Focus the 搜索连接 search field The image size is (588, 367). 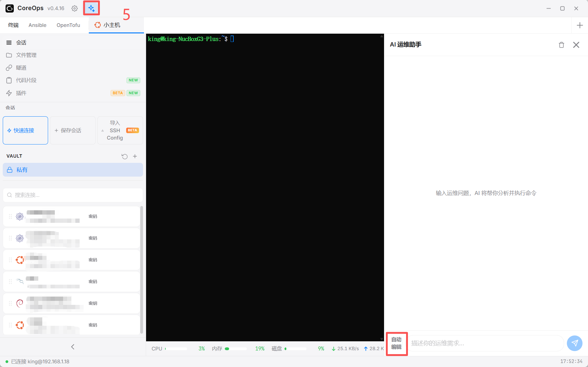tap(73, 195)
